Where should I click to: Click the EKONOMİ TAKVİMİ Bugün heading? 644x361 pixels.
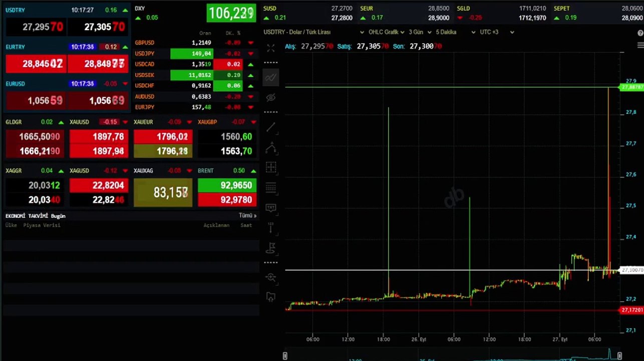pyautogui.click(x=35, y=216)
